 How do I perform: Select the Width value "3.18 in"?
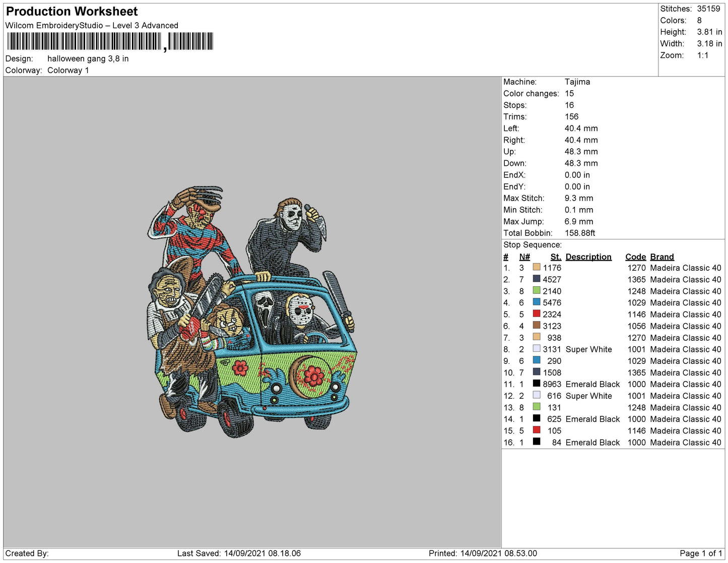[709, 44]
